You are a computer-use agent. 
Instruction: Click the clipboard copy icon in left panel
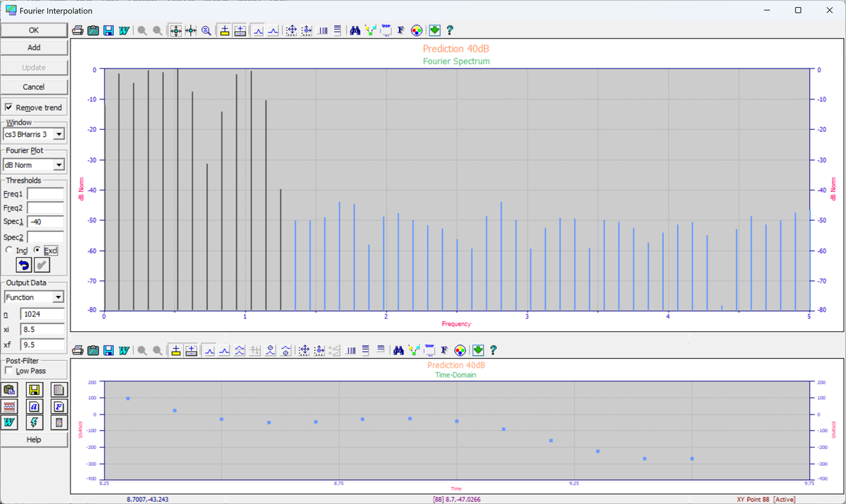pos(9,390)
